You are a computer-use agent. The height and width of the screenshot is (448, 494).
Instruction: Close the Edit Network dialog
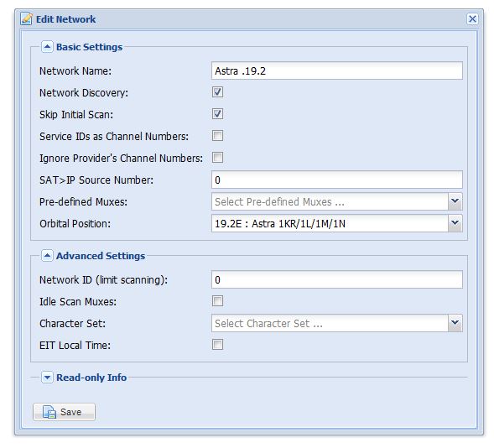coord(472,19)
